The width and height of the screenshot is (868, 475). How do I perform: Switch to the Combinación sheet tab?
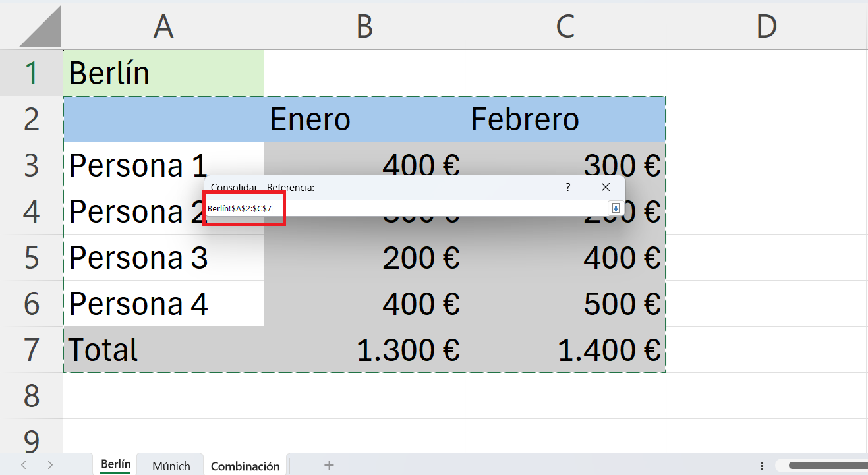click(x=245, y=466)
